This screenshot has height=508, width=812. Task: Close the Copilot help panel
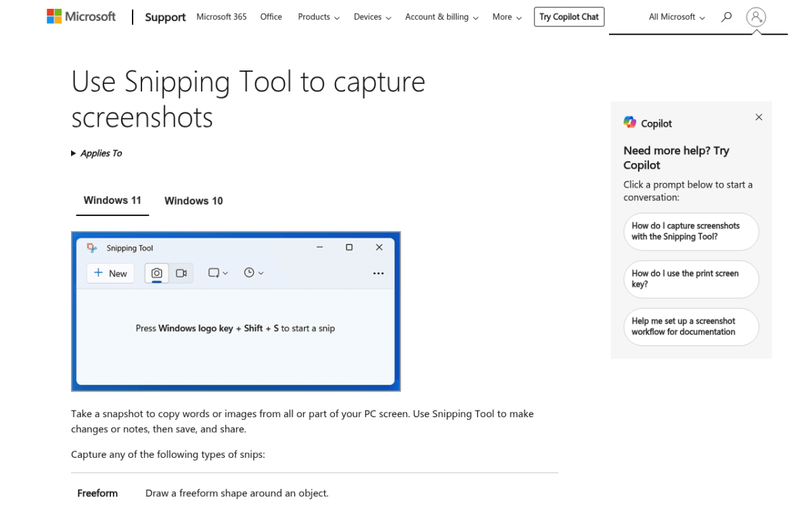[759, 117]
